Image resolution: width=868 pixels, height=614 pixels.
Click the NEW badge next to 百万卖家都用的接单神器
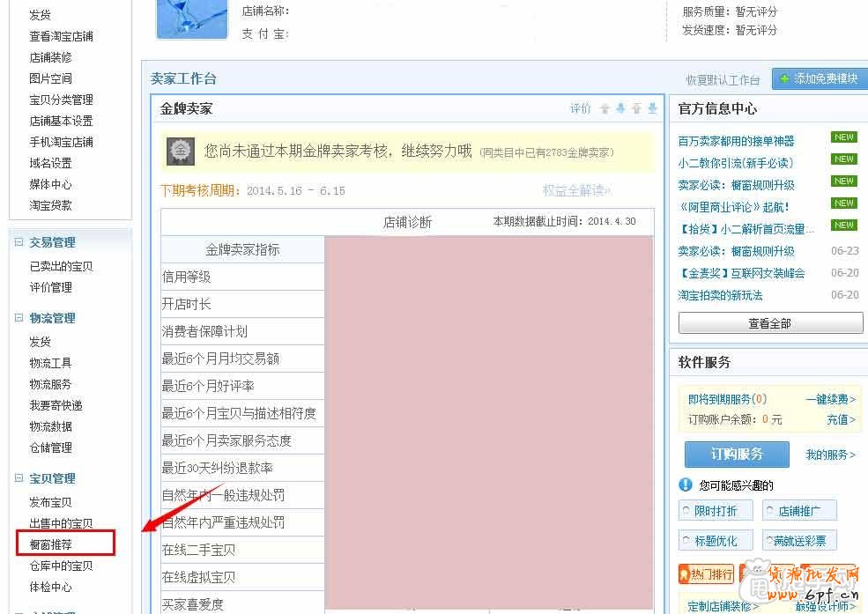pos(843,137)
